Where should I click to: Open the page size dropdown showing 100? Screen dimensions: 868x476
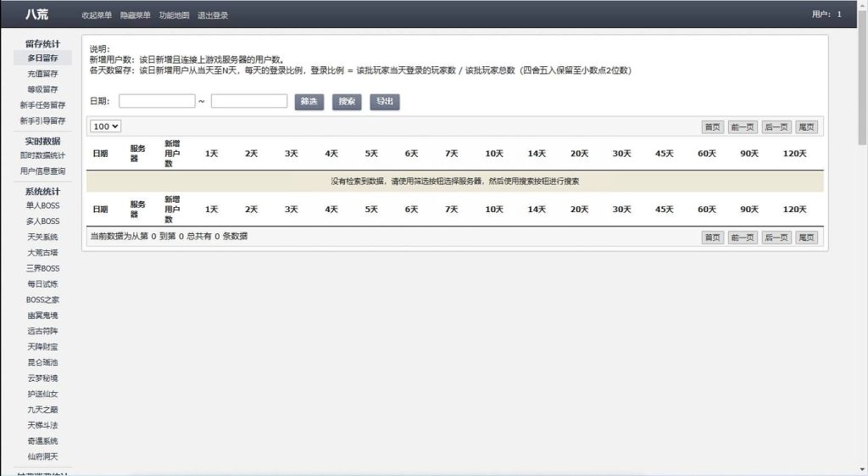tap(106, 126)
